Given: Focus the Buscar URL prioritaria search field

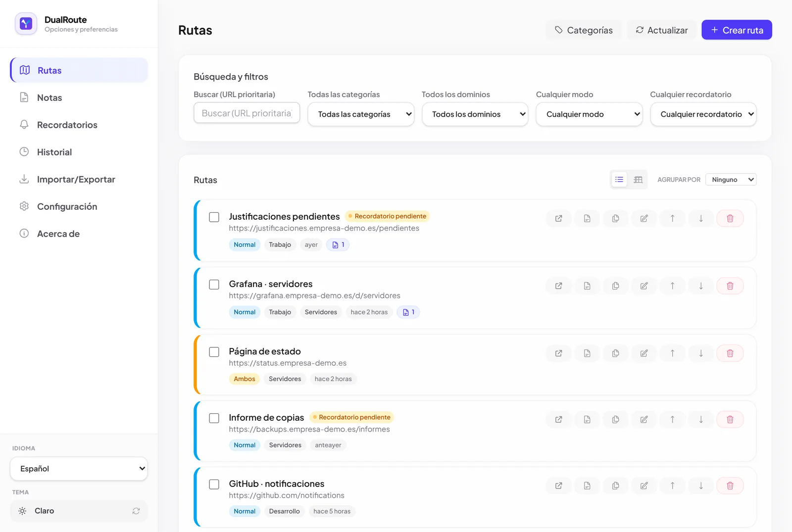Looking at the screenshot, I should click(x=247, y=113).
